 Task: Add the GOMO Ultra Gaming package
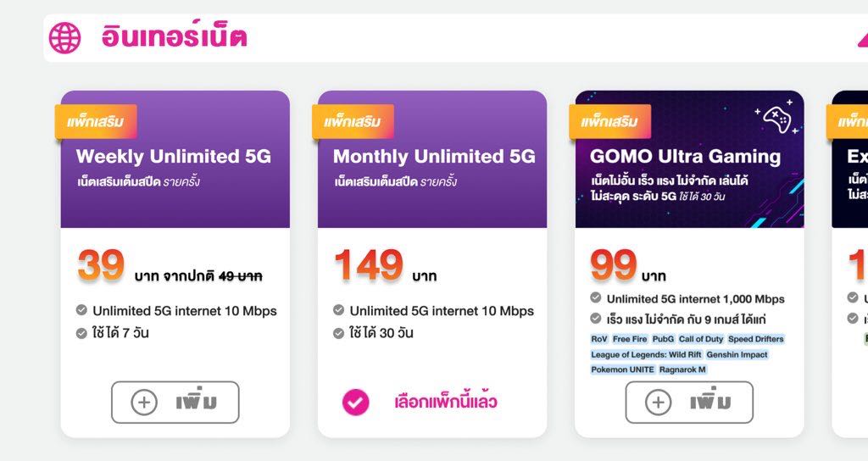[689, 403]
